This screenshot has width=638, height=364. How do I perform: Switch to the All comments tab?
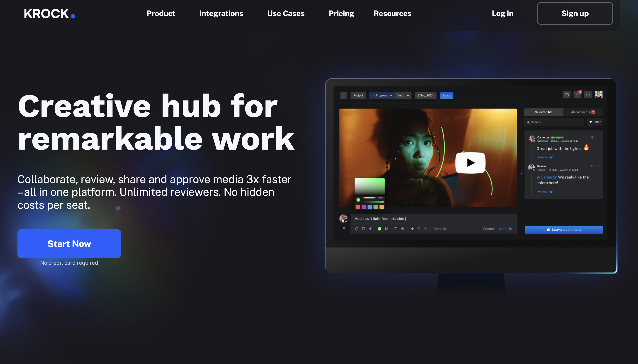[x=582, y=112]
